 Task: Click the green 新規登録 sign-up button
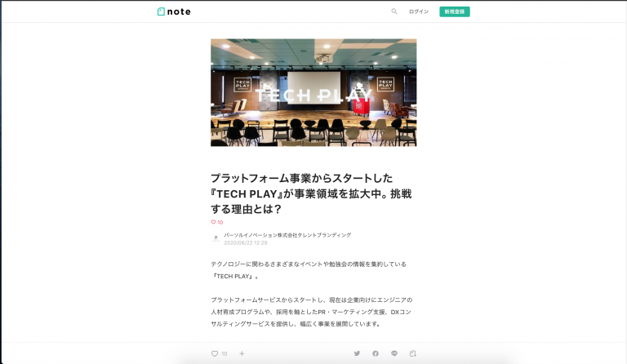[x=455, y=11]
